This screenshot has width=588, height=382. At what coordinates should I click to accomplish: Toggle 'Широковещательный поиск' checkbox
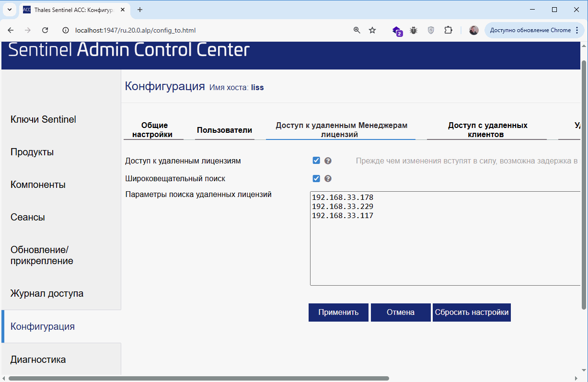[x=316, y=179]
